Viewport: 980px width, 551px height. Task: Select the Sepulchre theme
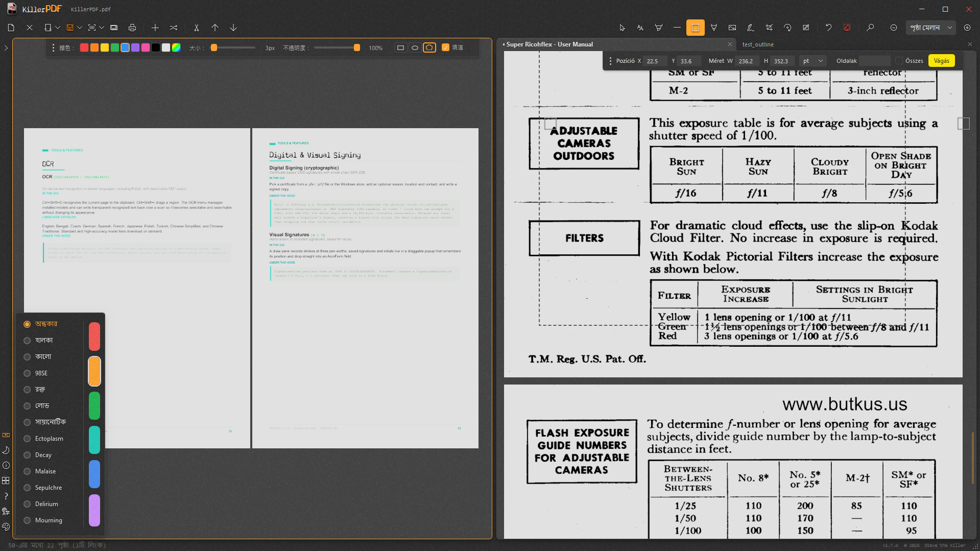click(x=43, y=488)
